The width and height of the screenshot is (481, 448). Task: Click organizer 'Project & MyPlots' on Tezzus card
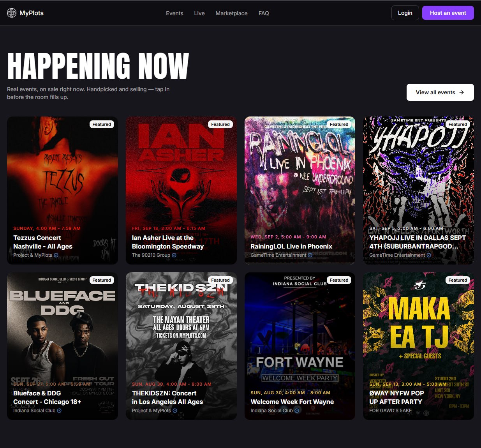pyautogui.click(x=33, y=255)
